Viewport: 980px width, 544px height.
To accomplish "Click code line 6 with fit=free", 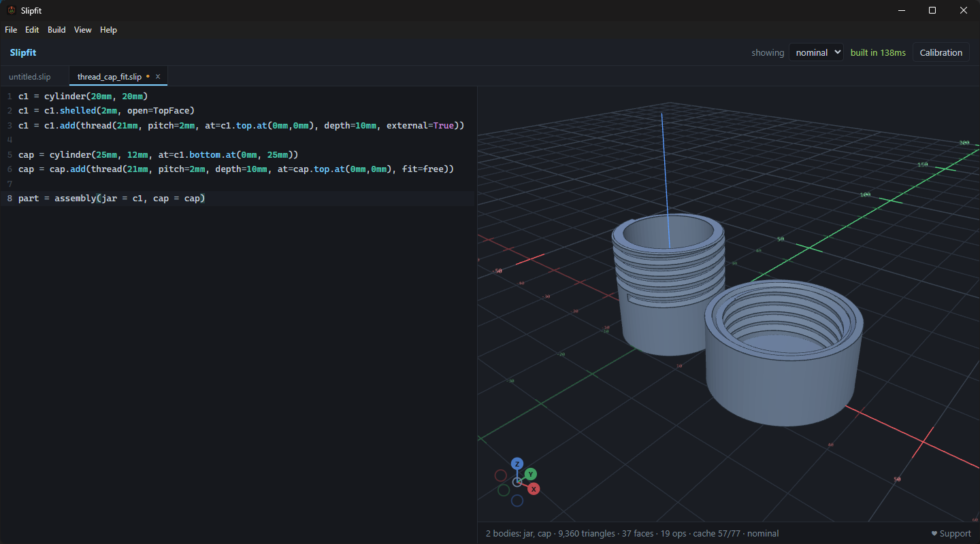I will [236, 169].
